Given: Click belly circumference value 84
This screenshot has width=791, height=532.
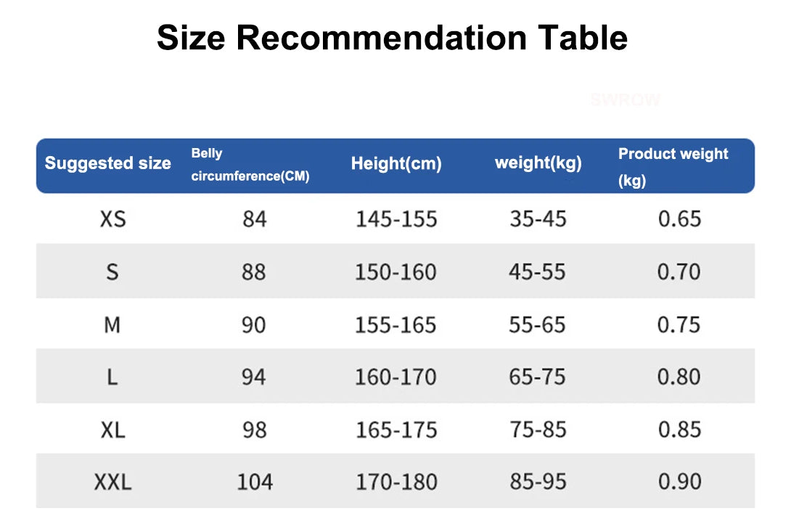Looking at the screenshot, I should pos(255,218).
